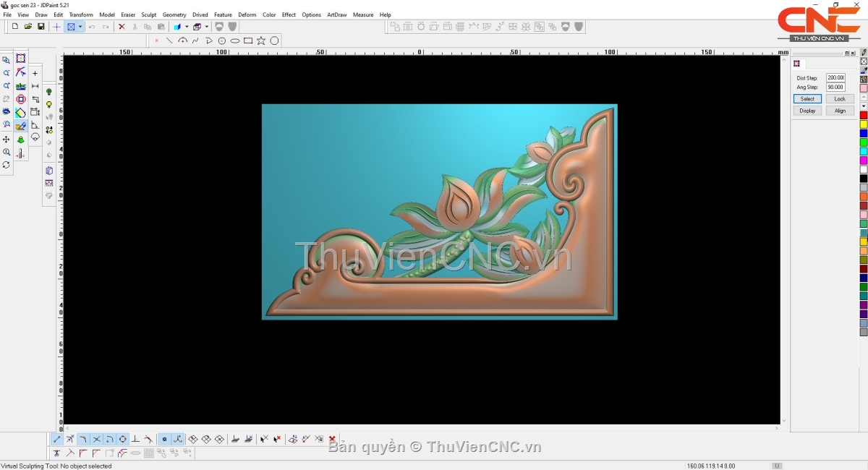Open the Sculpt menu
The width and height of the screenshot is (868, 470).
148,14
